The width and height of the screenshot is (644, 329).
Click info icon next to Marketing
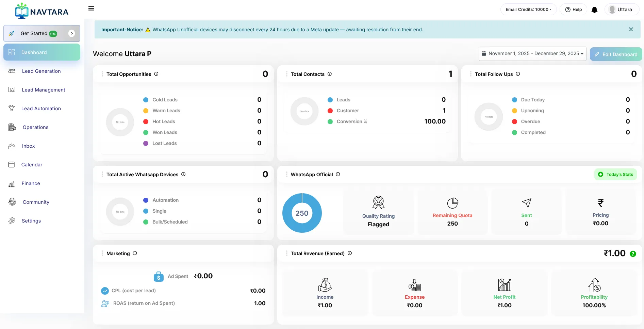pos(135,253)
